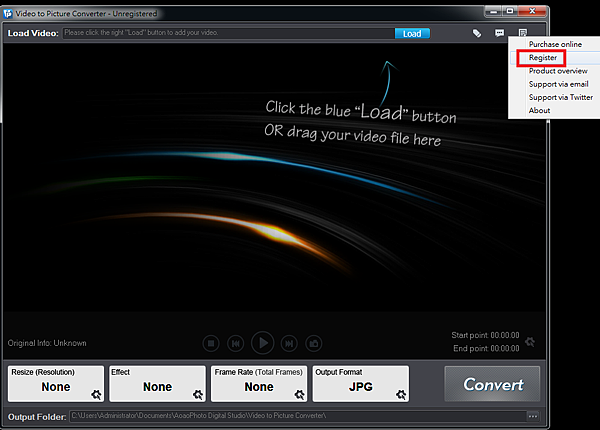Select Support via email
The image size is (600, 430).
point(558,84)
